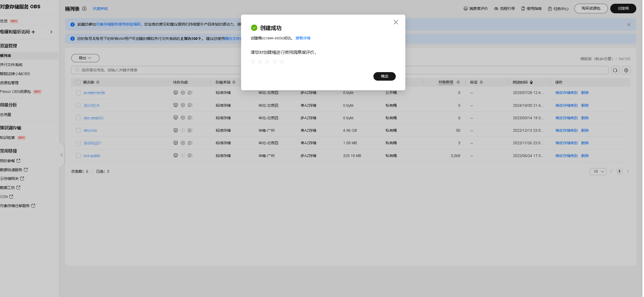Open page size dropdown showing 10
This screenshot has height=297, width=644.
598,172
